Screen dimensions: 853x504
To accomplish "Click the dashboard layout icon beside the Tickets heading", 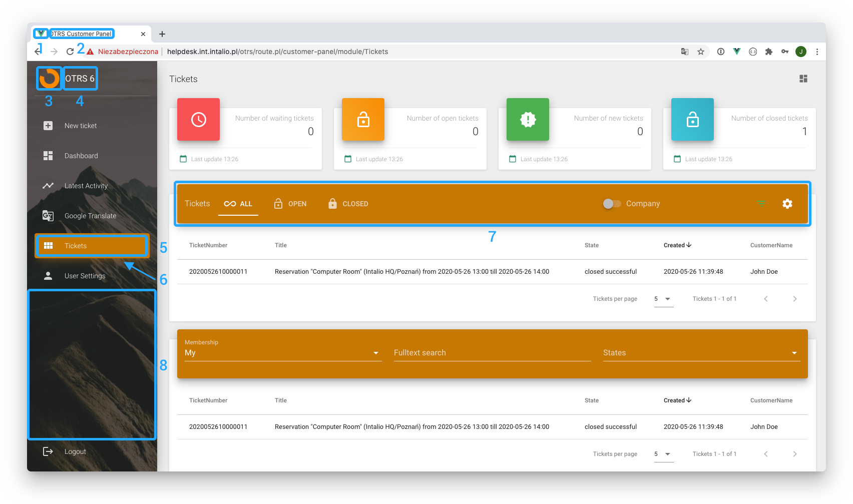I will tap(803, 79).
